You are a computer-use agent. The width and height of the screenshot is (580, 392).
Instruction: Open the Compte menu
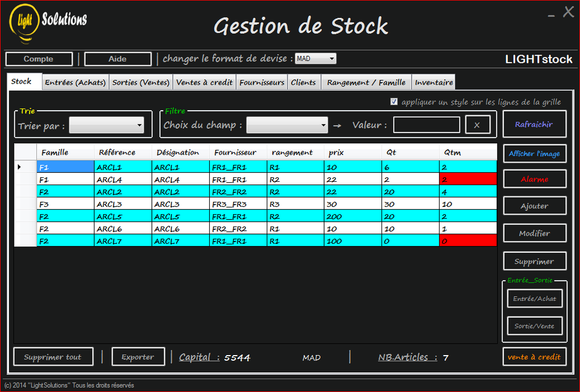39,59
